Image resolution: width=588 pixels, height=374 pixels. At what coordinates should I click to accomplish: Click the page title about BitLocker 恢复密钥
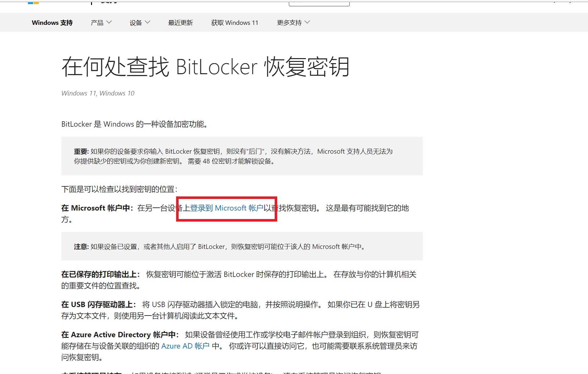tap(205, 67)
